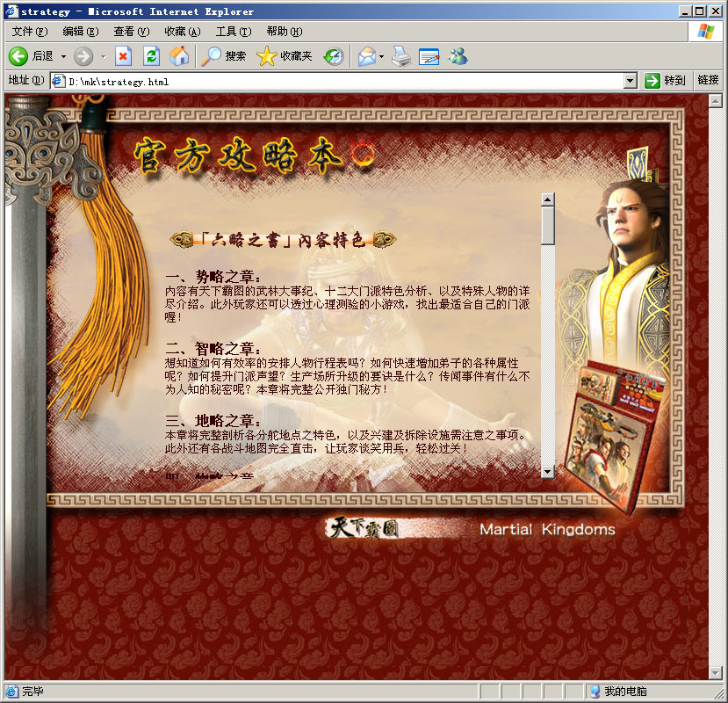
Task: Open the 帮助(H) menu
Action: (x=285, y=31)
